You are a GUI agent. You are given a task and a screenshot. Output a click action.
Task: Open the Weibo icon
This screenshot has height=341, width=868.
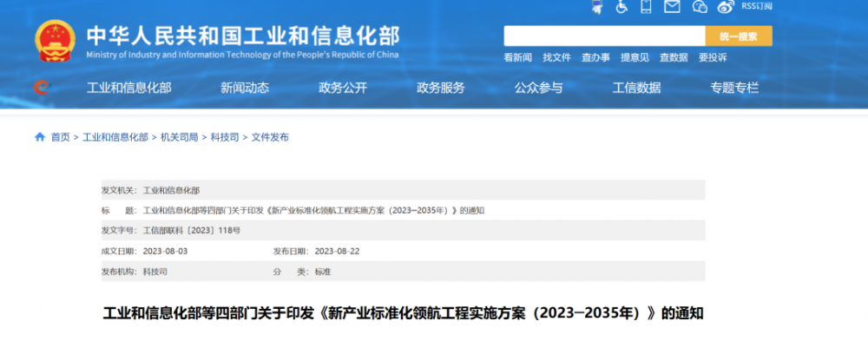[725, 7]
